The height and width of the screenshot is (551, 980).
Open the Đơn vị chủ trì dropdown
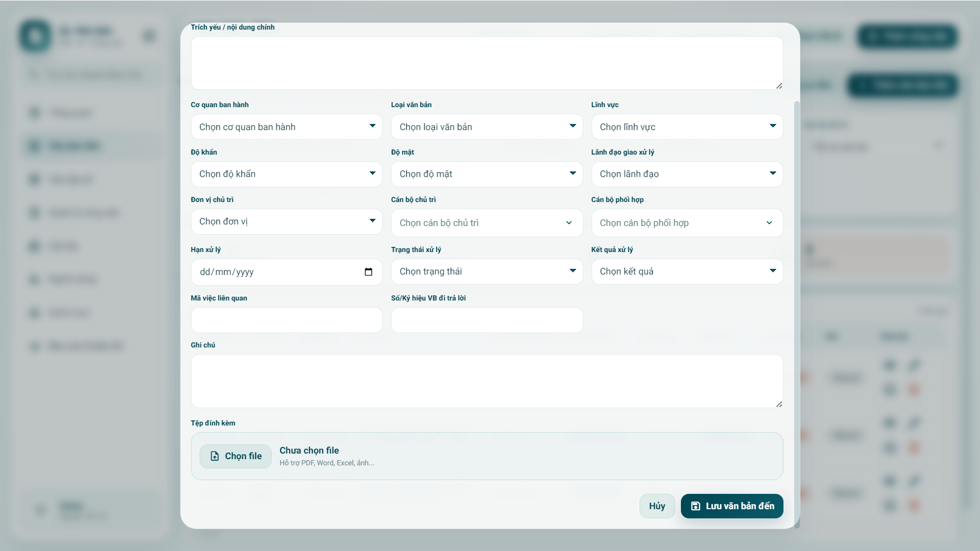pos(286,221)
